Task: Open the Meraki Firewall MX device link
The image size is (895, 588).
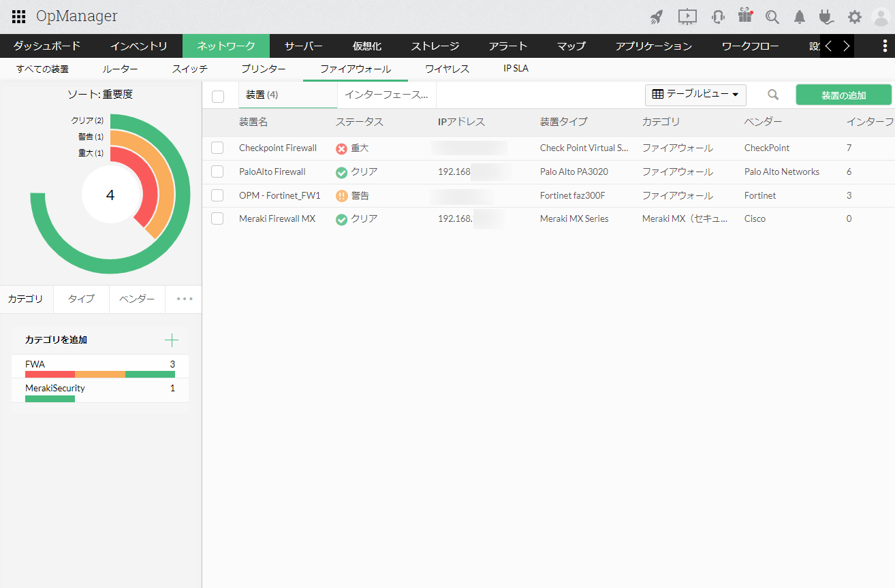Action: [277, 219]
